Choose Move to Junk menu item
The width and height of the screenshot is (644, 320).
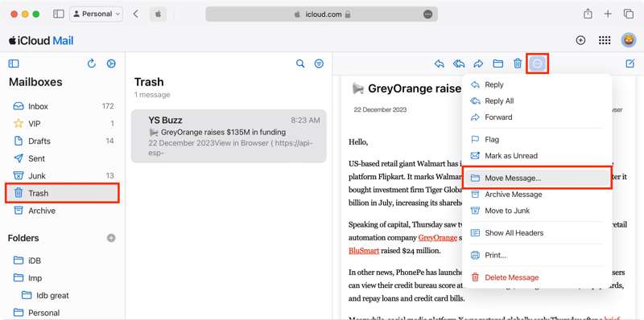click(537, 211)
